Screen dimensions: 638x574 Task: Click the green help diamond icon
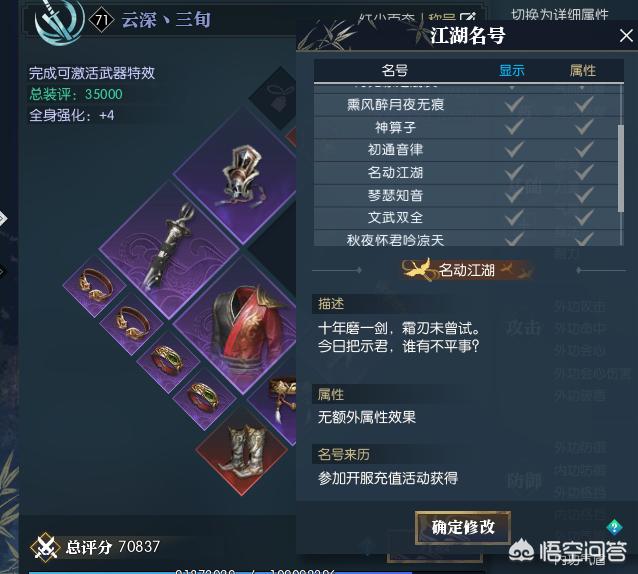tap(614, 527)
